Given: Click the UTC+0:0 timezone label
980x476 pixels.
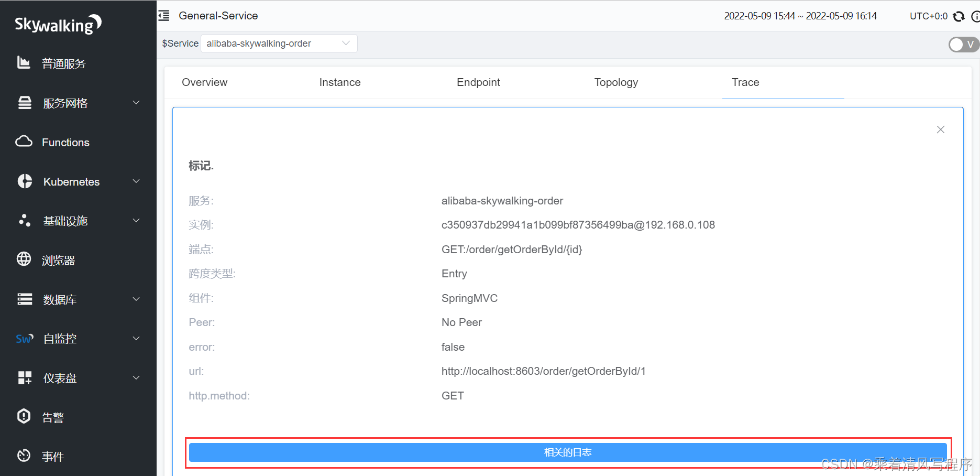Looking at the screenshot, I should coord(929,16).
